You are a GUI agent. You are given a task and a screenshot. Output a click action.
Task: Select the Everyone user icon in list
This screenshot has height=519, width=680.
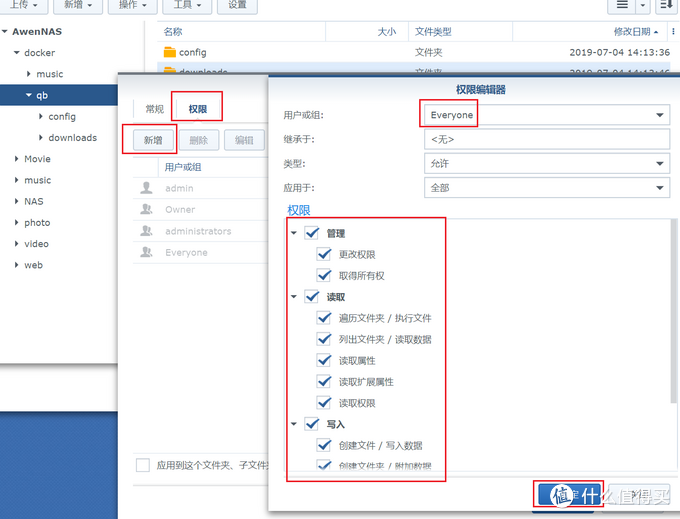147,253
